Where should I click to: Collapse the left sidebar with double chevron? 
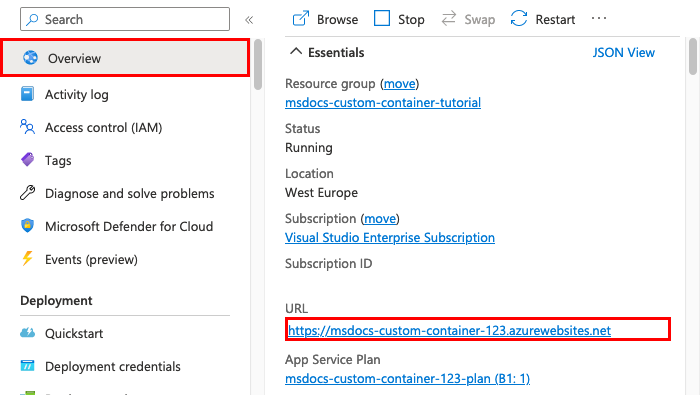[x=249, y=20]
